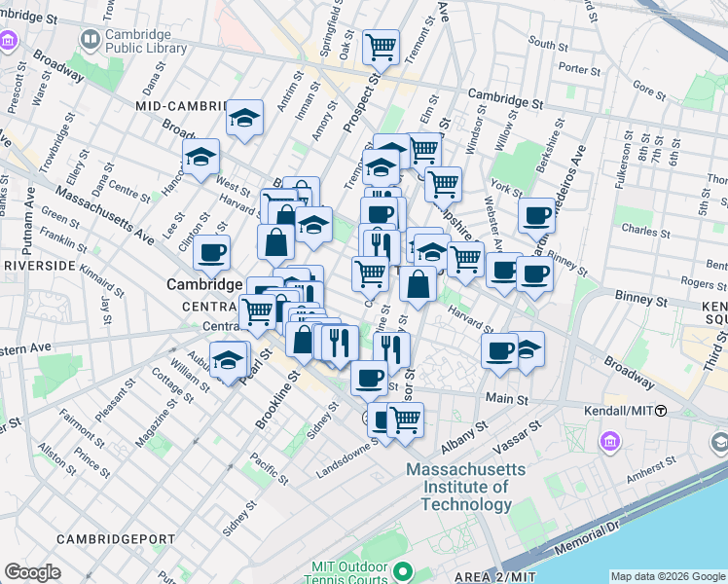Open the school marker near Hancock St

tap(201, 157)
